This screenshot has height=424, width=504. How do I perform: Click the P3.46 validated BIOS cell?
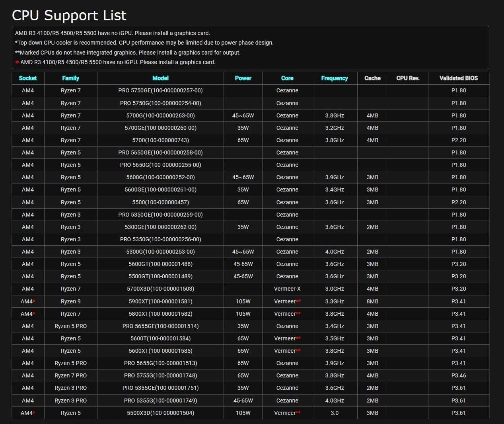458,375
